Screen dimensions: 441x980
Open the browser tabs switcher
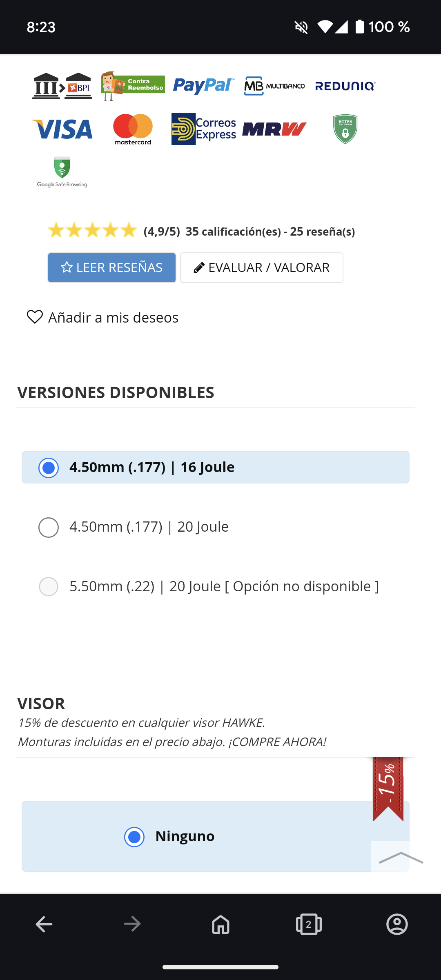tap(309, 924)
